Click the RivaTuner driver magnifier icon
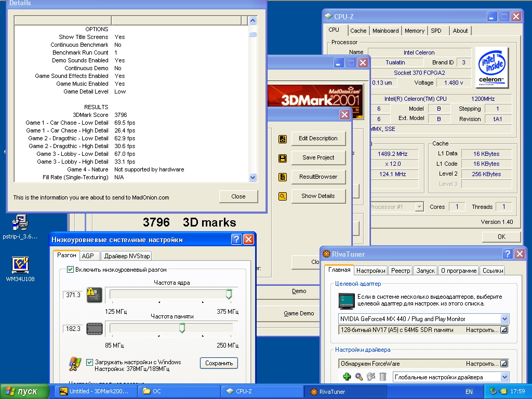The width and height of the screenshot is (532, 399). point(359,377)
